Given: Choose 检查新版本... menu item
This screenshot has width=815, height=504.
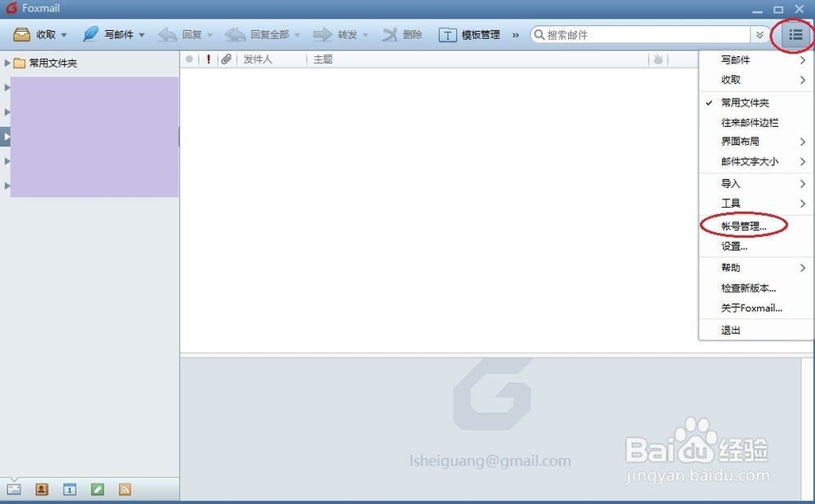Looking at the screenshot, I should tap(756, 288).
